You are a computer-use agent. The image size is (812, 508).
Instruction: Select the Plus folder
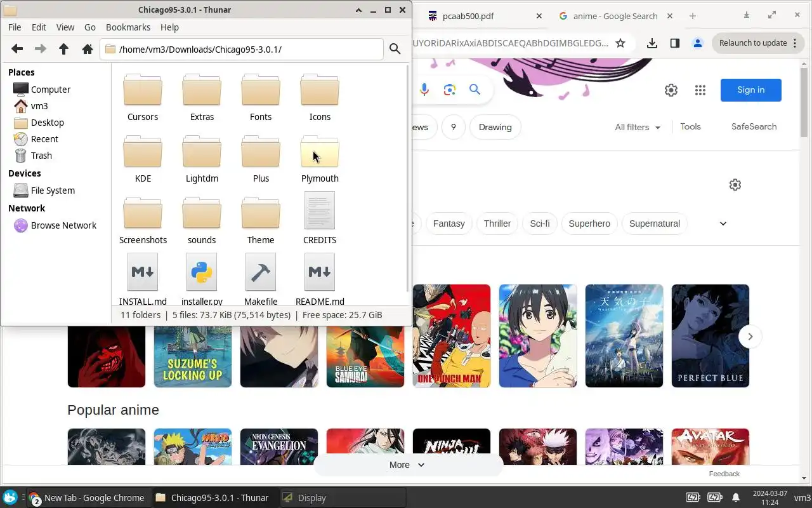[261, 158]
